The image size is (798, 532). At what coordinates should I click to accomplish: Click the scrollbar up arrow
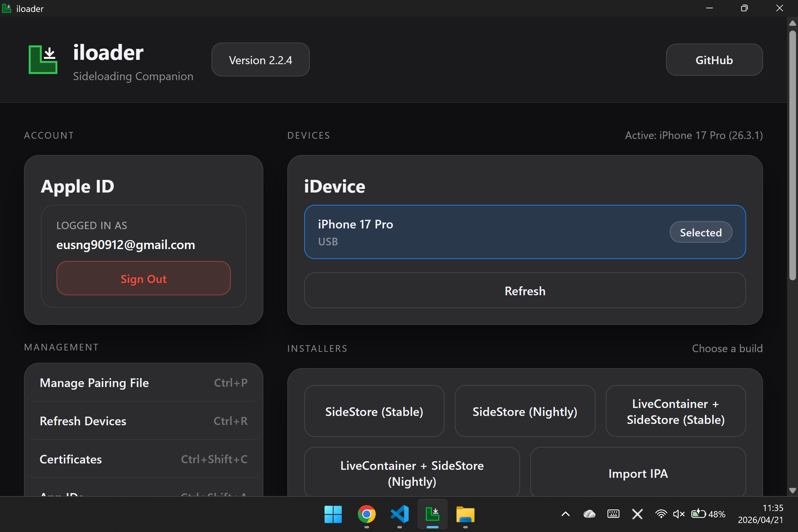(x=792, y=23)
